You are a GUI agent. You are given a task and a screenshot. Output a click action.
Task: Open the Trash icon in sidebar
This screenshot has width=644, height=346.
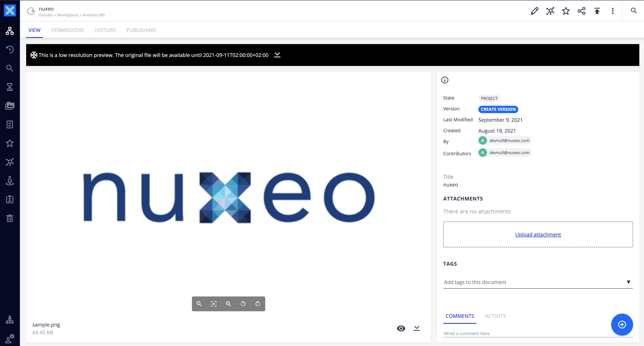[x=10, y=218]
